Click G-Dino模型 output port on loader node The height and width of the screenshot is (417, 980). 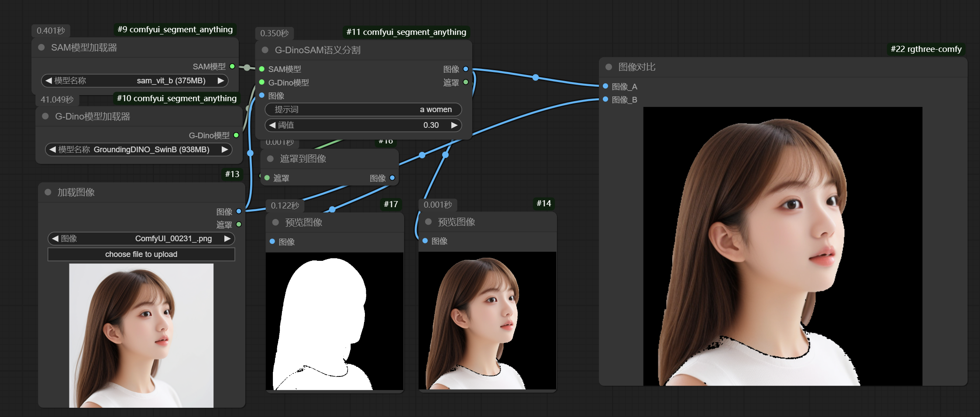pyautogui.click(x=236, y=135)
